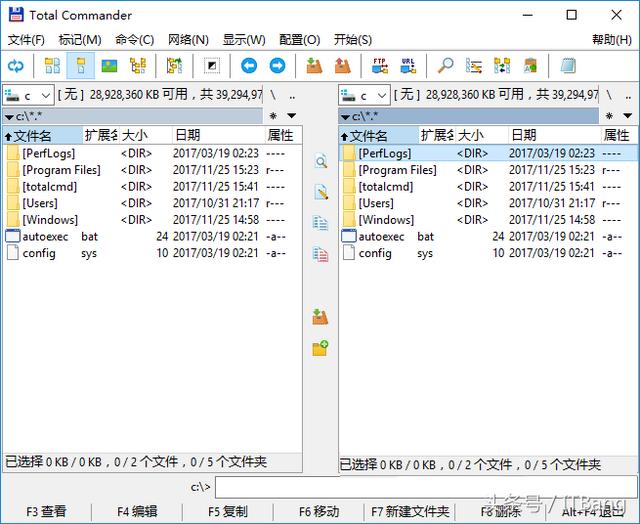Open right panel favorites asterisk button

[609, 116]
